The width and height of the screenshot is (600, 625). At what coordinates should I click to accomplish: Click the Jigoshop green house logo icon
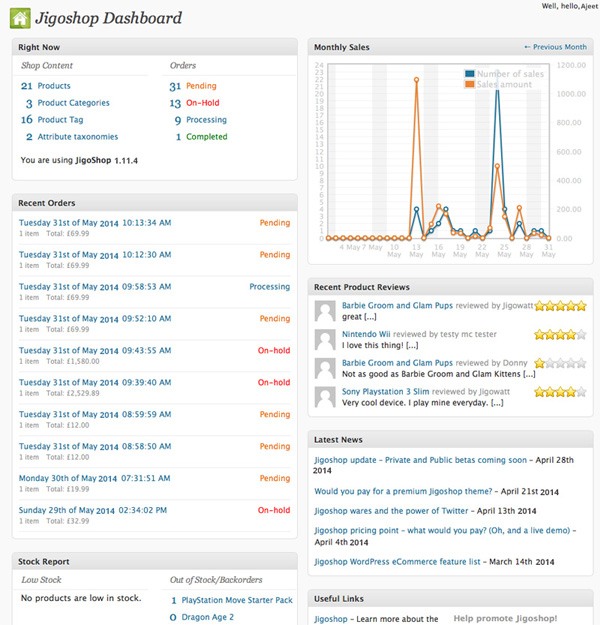[x=18, y=17]
